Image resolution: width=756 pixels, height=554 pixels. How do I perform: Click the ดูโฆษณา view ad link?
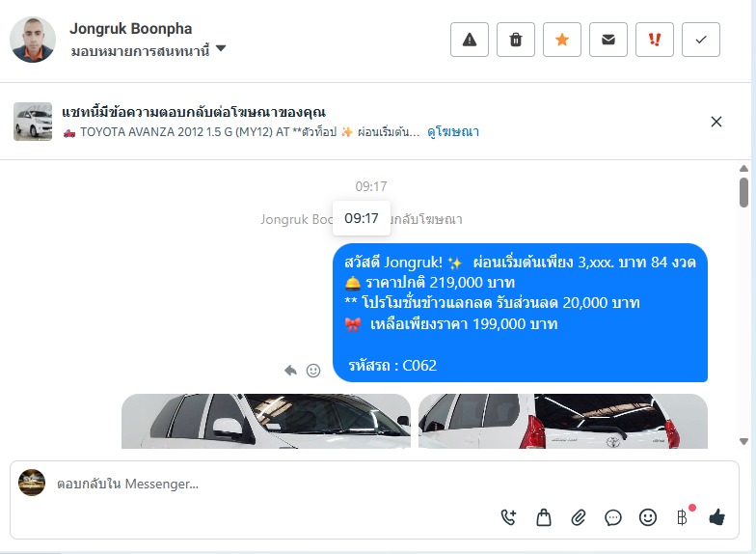coord(453,131)
